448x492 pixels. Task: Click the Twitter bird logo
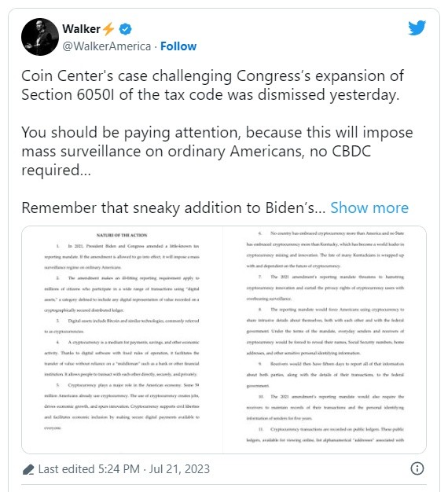[417, 28]
